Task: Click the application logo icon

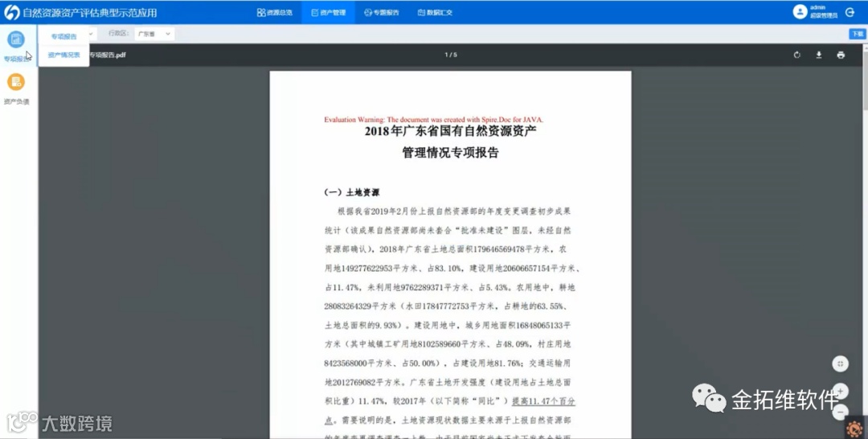Action: [11, 12]
